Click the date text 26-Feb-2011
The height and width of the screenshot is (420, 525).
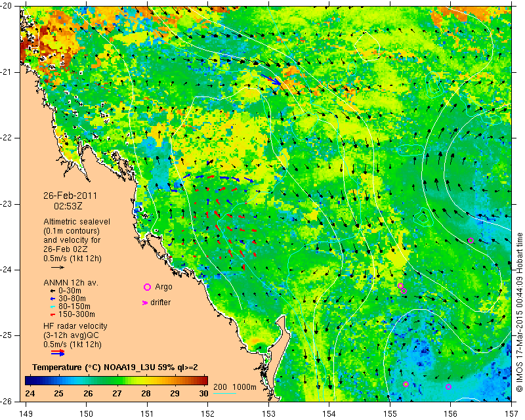tap(70, 196)
